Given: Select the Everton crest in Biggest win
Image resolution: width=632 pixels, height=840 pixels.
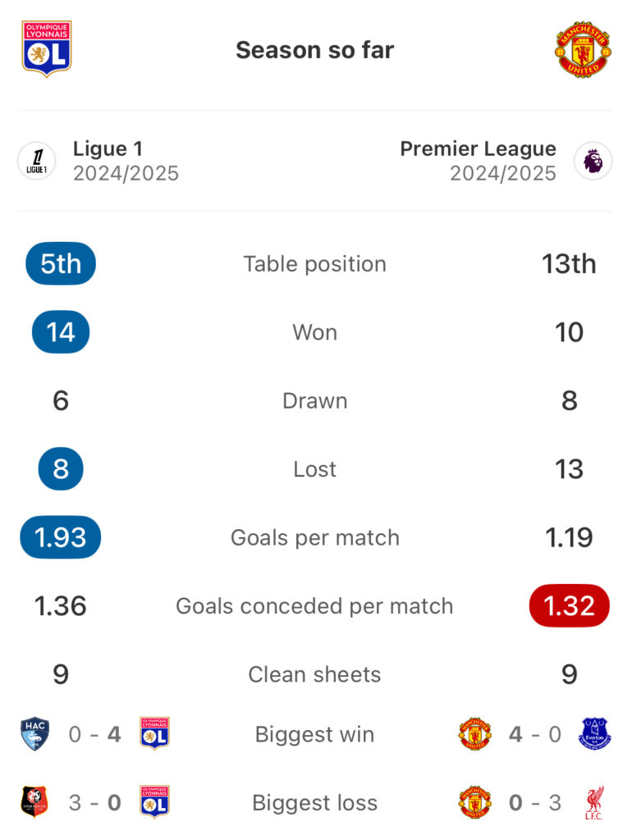Looking at the screenshot, I should click(595, 734).
